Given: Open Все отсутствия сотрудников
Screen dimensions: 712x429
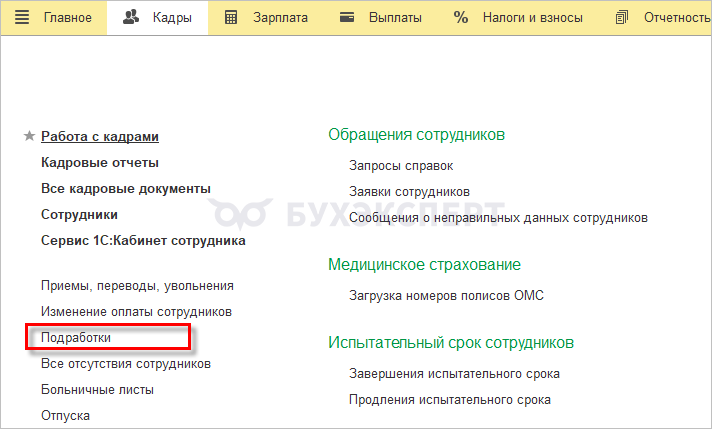Looking at the screenshot, I should coord(126,364).
